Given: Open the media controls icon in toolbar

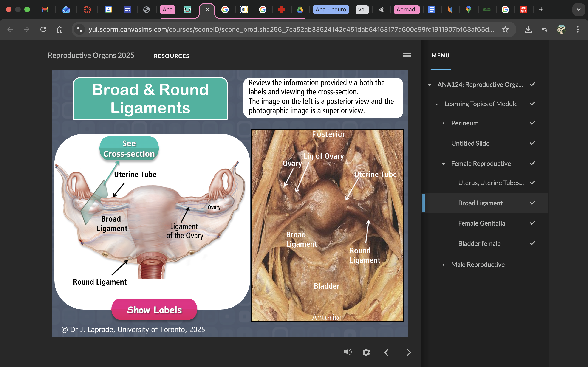Looking at the screenshot, I should (545, 29).
